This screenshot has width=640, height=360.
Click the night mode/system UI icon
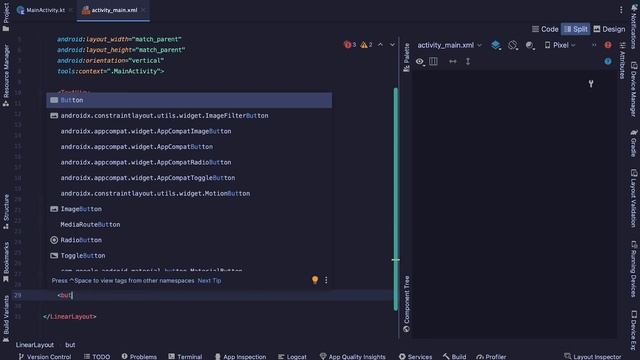tap(530, 45)
